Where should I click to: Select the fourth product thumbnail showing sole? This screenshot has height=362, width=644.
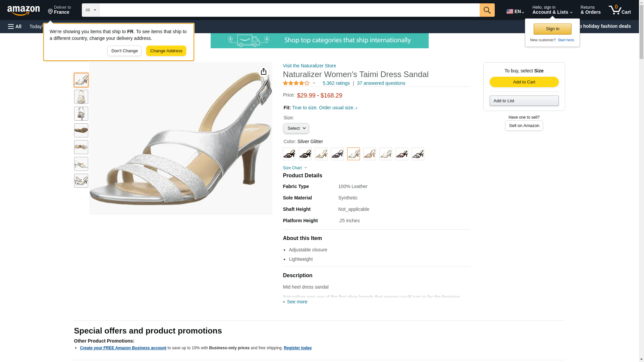coord(81,130)
